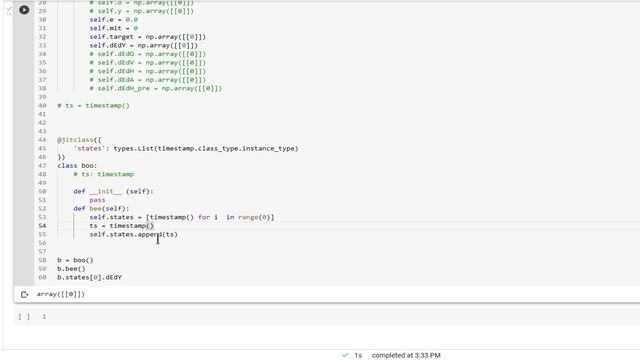
Task: Click comment '# self.dEdA' on line 37
Action: point(148,80)
